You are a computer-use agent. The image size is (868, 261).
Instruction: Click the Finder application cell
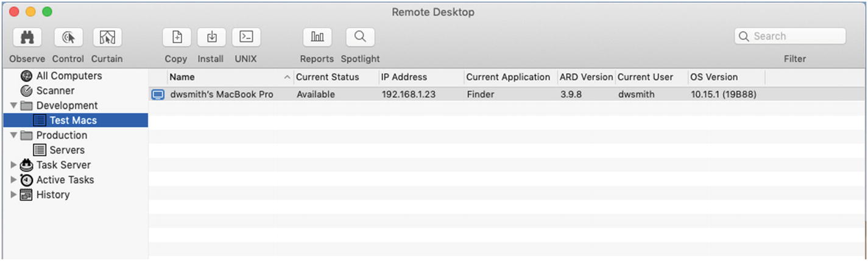(481, 94)
